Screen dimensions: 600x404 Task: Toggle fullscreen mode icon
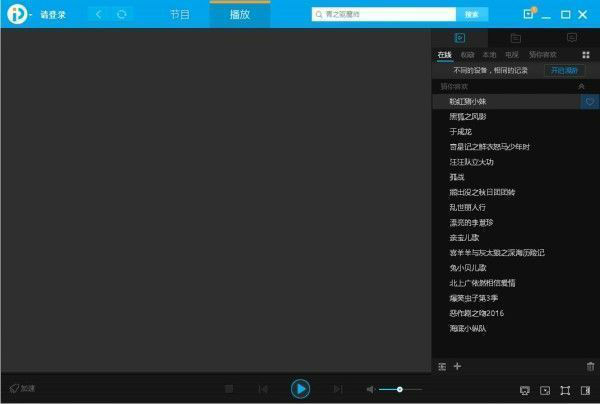coord(565,390)
